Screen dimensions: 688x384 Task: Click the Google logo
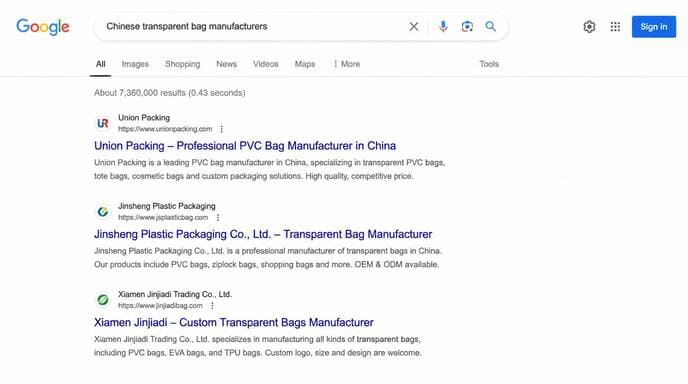(43, 27)
